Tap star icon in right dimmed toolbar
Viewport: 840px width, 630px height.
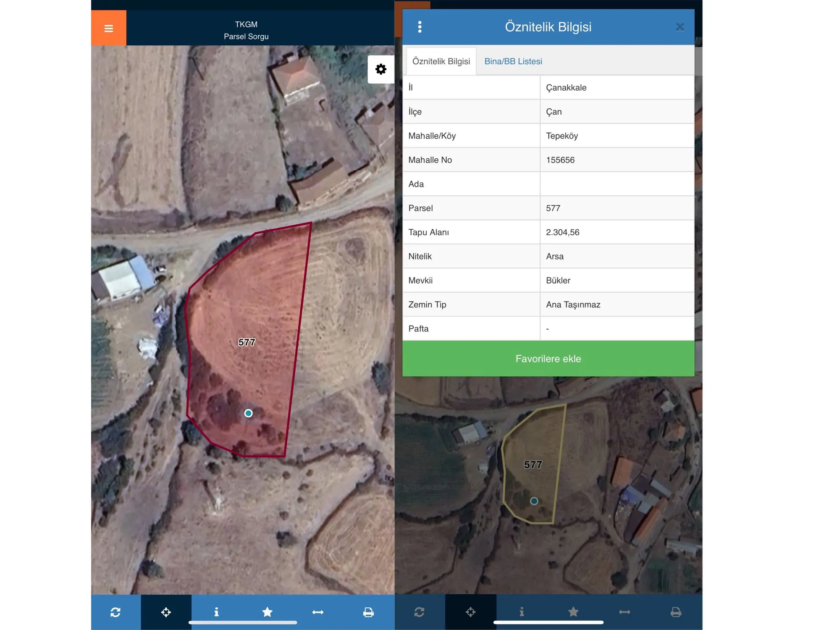click(573, 612)
